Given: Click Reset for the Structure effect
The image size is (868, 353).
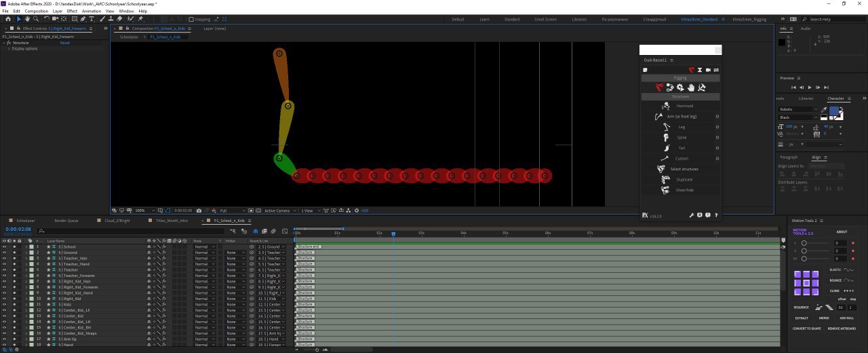Looking at the screenshot, I should point(65,43).
